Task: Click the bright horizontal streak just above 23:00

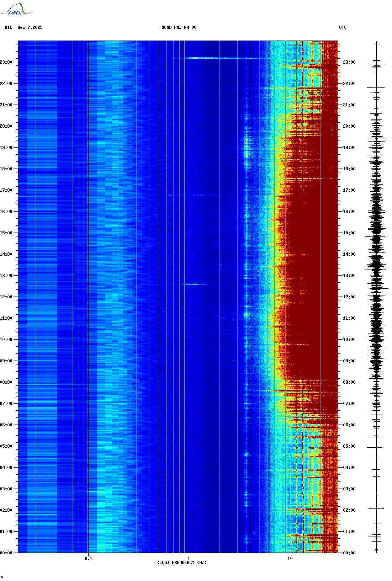Action: coord(213,58)
